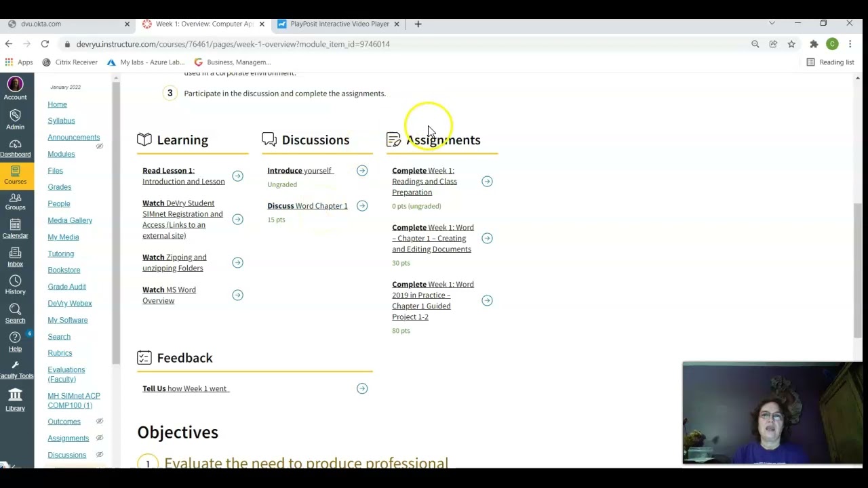Click arrow next to Tell Us feedback
This screenshot has height=488, width=868.
pyautogui.click(x=362, y=389)
